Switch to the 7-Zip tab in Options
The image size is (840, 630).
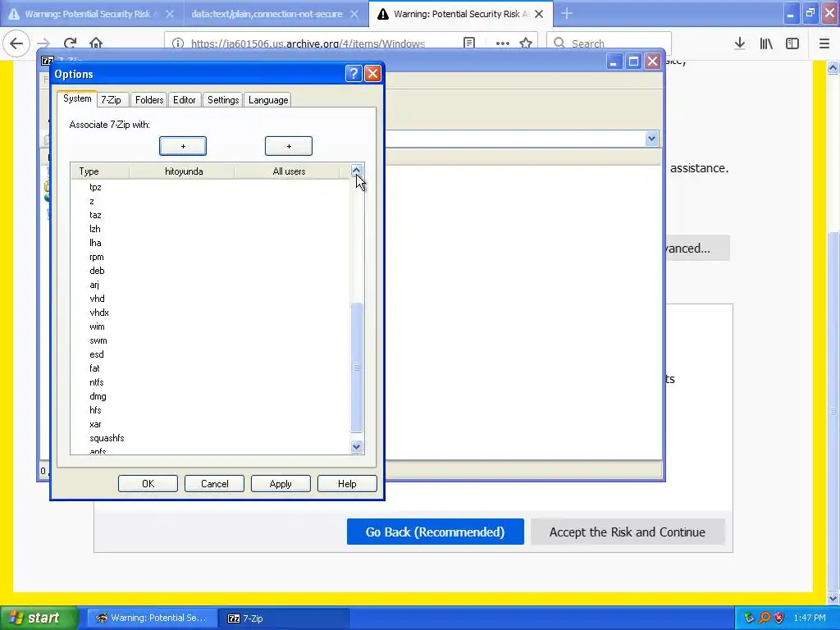(112, 99)
